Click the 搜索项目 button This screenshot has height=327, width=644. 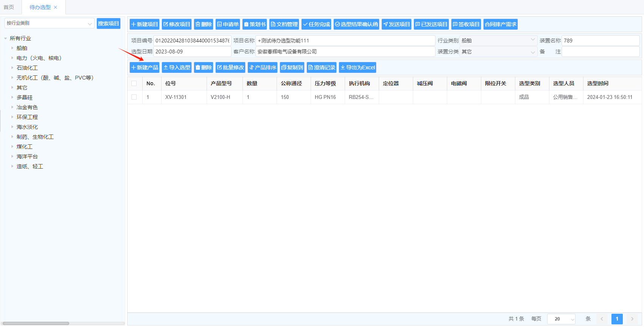108,23
